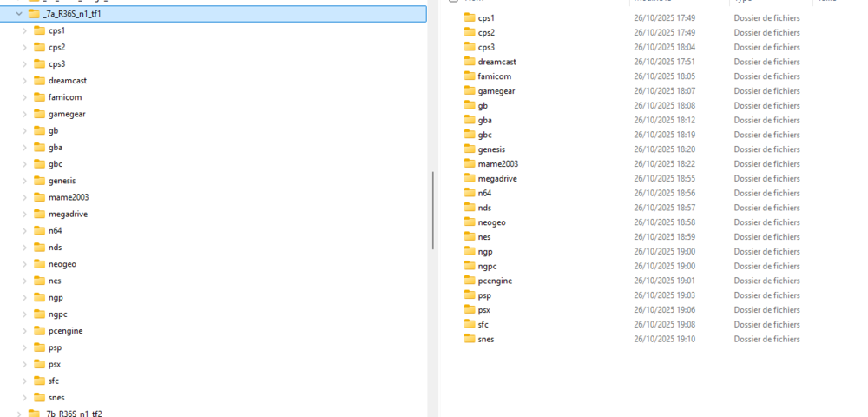Expand the pcengine tree node
This screenshot has height=417, width=868.
click(x=24, y=331)
